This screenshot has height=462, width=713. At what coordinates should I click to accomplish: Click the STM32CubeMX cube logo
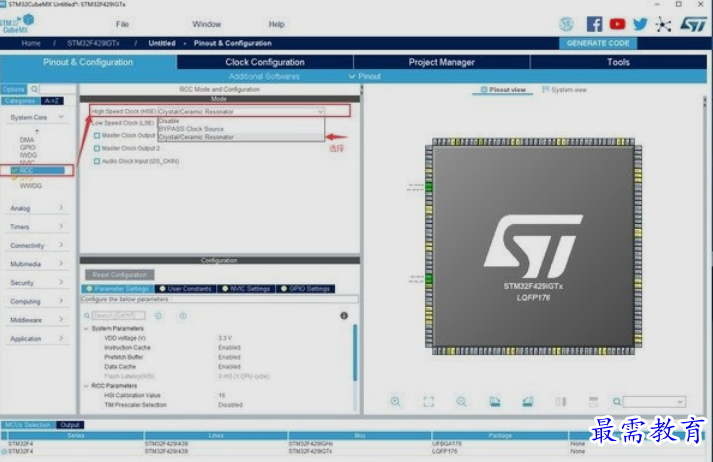(x=17, y=24)
